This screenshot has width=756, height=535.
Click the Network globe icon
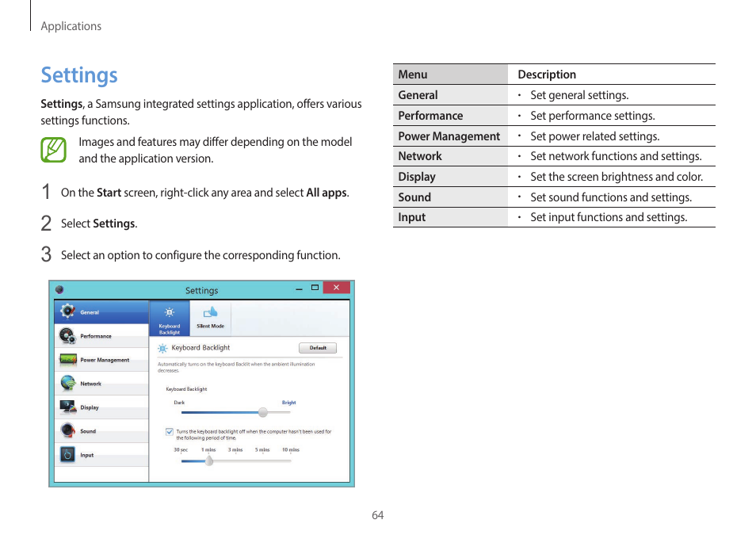click(x=68, y=383)
